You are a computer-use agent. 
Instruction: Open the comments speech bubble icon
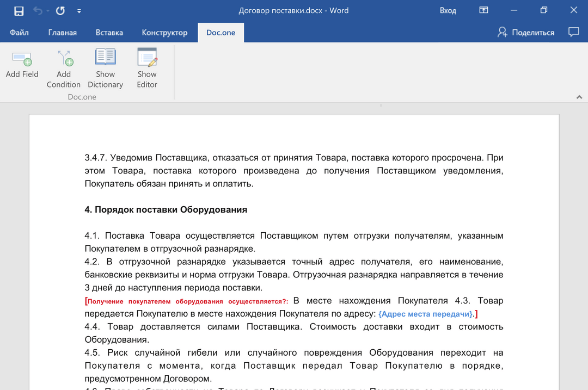coord(573,32)
